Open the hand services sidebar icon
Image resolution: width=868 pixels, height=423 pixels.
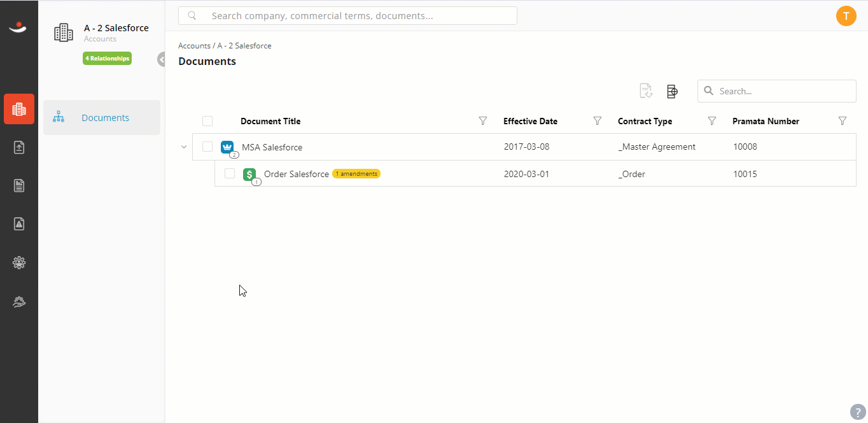click(19, 301)
